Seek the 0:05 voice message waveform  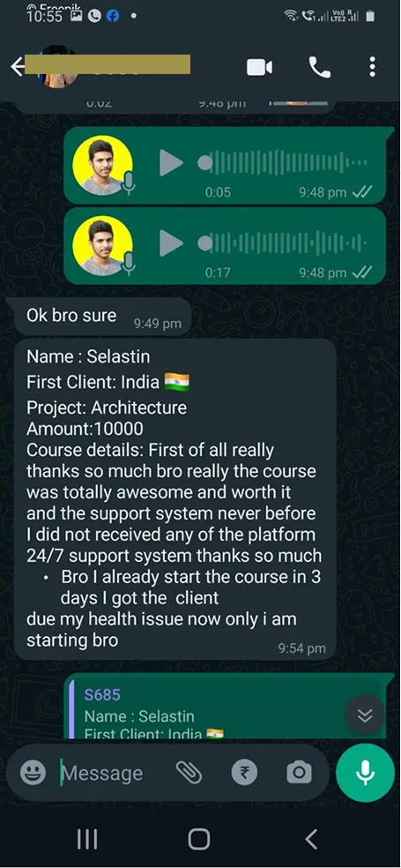pyautogui.click(x=283, y=162)
